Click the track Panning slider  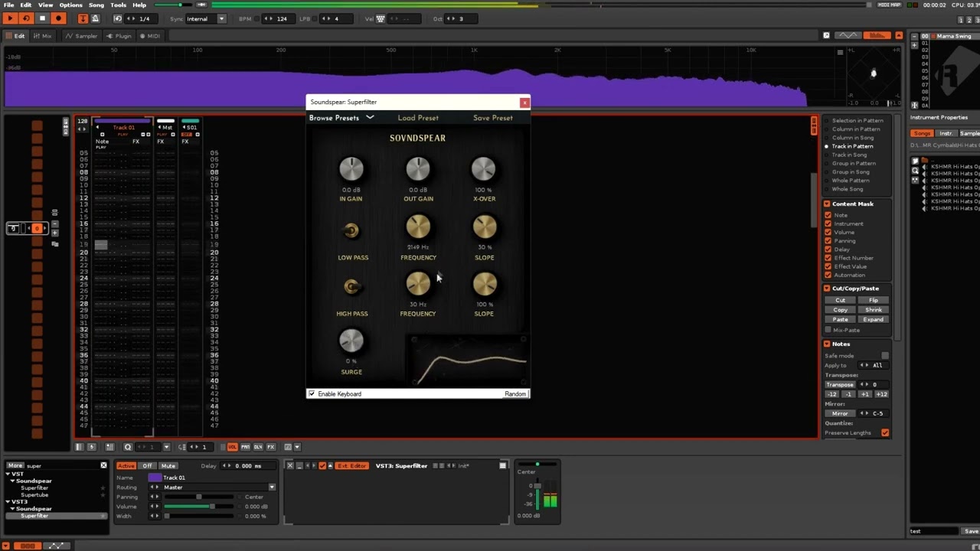[199, 497]
